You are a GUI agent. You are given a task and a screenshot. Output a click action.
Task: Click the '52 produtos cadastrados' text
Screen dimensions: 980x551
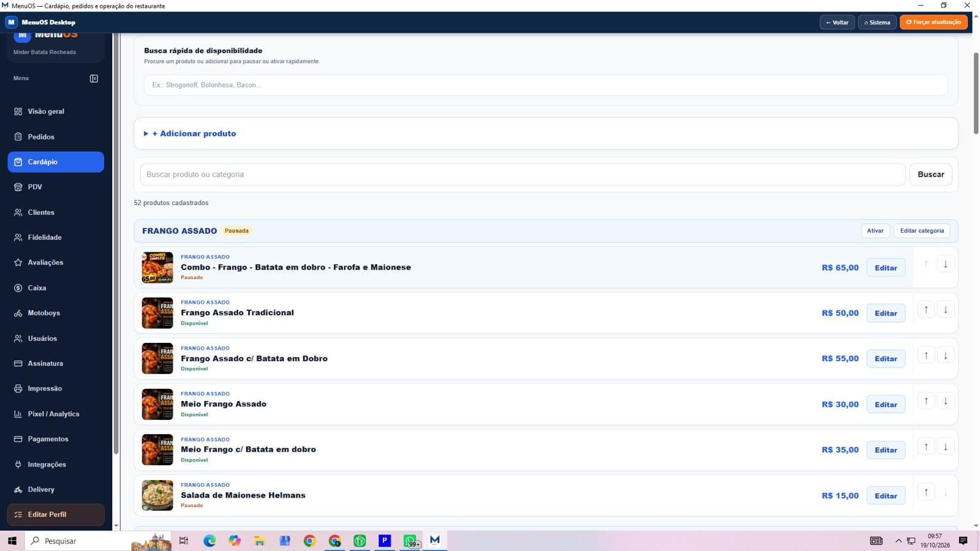(x=171, y=203)
